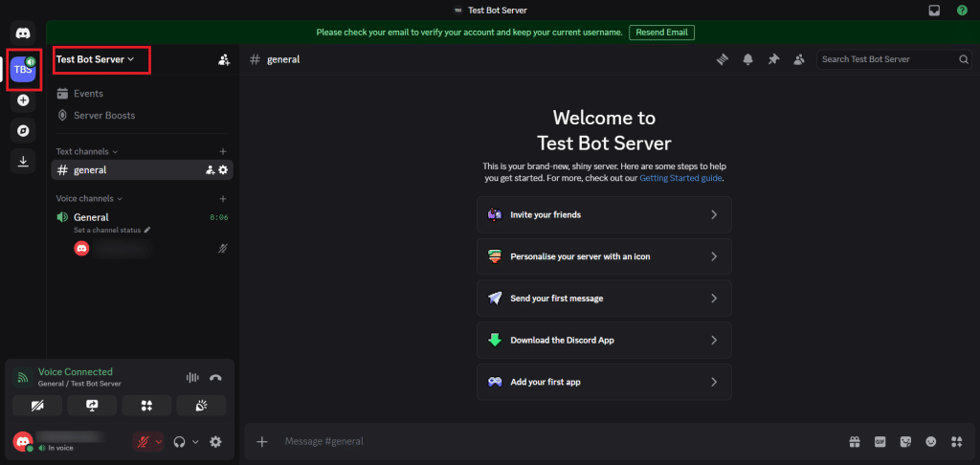Toggle deafen headphones button
This screenshot has width=980, height=465.
click(179, 442)
